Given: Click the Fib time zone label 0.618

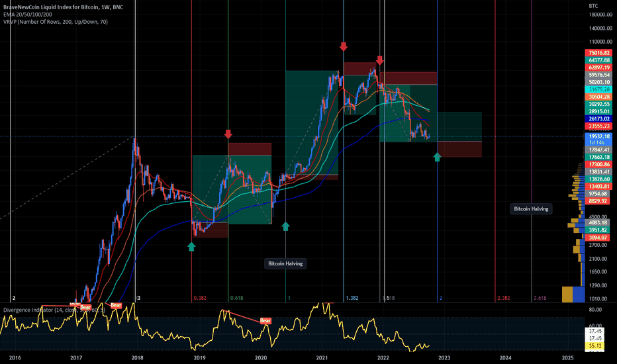Looking at the screenshot, I should pyautogui.click(x=236, y=298).
